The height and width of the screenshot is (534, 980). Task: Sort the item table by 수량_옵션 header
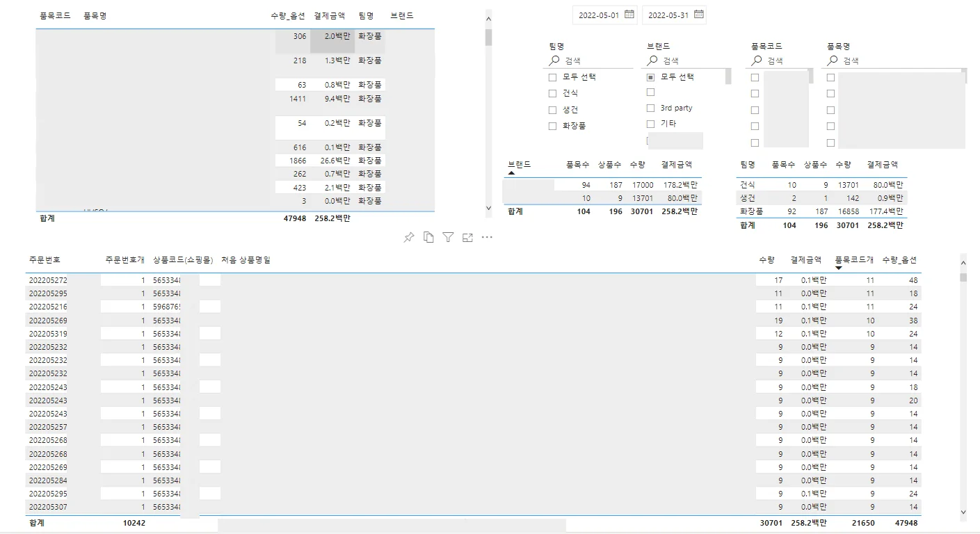[x=288, y=15]
